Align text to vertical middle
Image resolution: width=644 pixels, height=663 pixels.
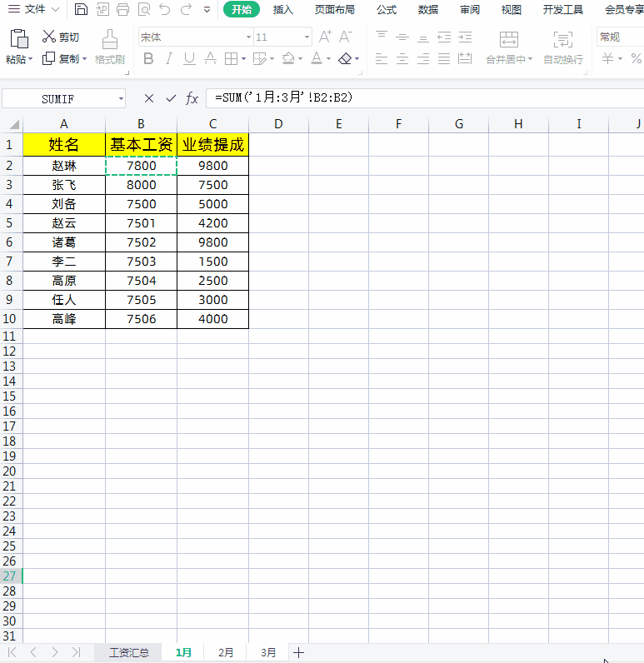pos(402,37)
